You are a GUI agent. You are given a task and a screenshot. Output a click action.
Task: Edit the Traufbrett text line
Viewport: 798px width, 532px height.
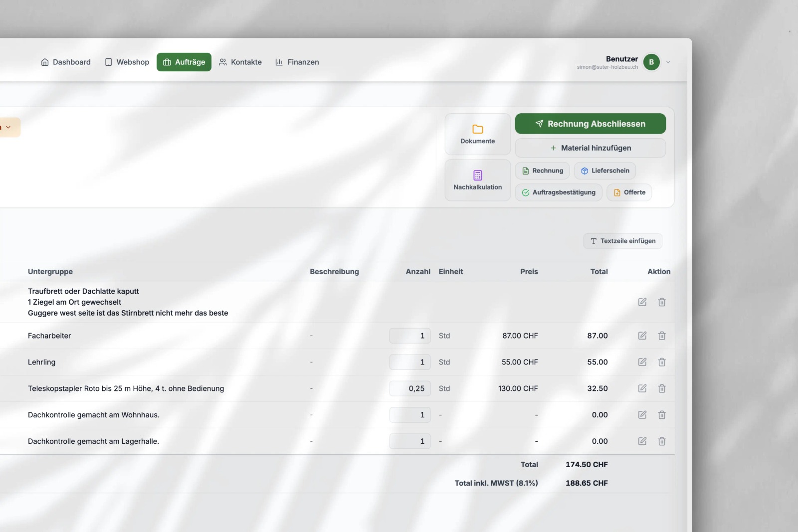642,302
